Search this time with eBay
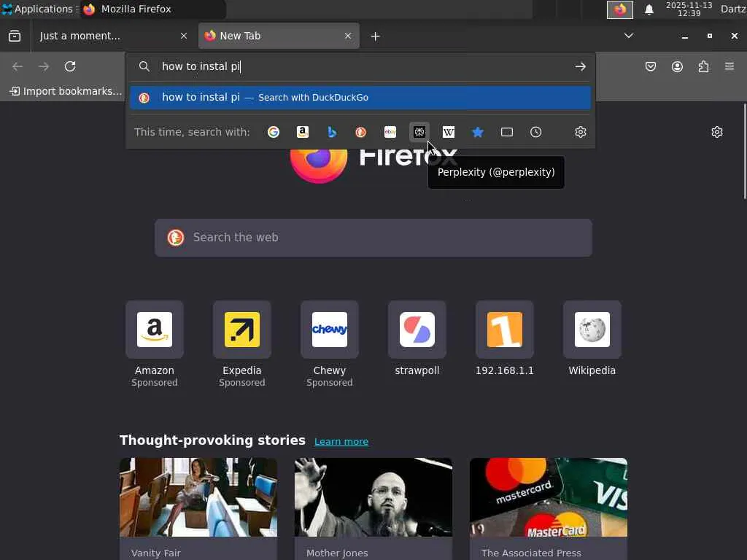This screenshot has width=747, height=560. coord(390,132)
